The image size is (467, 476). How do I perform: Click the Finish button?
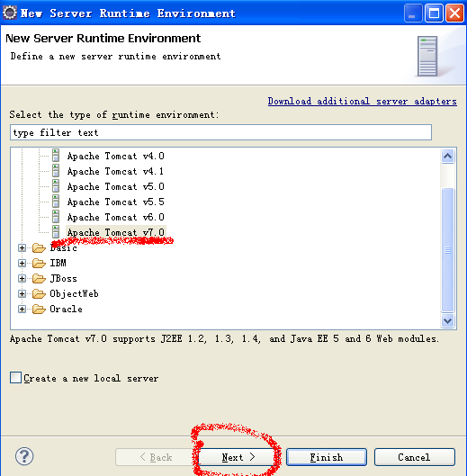[327, 457]
